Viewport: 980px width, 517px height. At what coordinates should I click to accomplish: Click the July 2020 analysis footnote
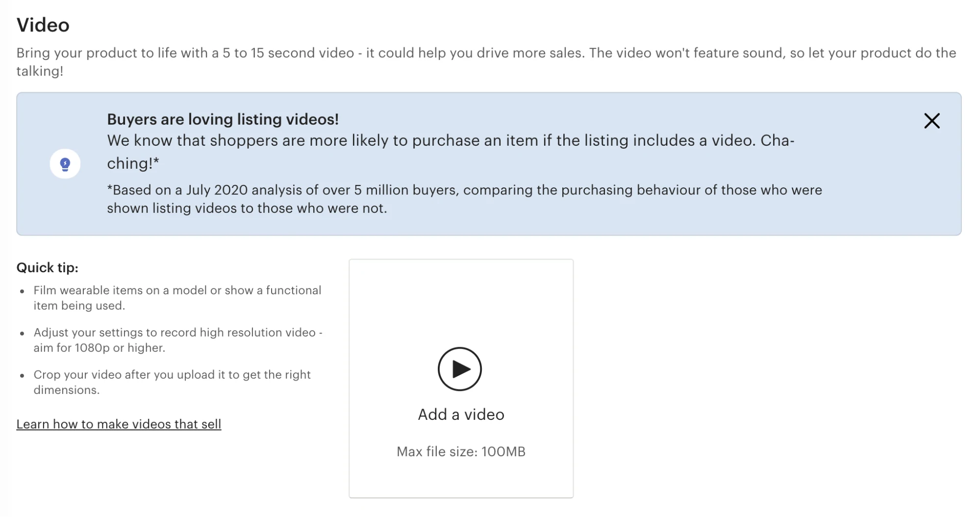[464, 199]
